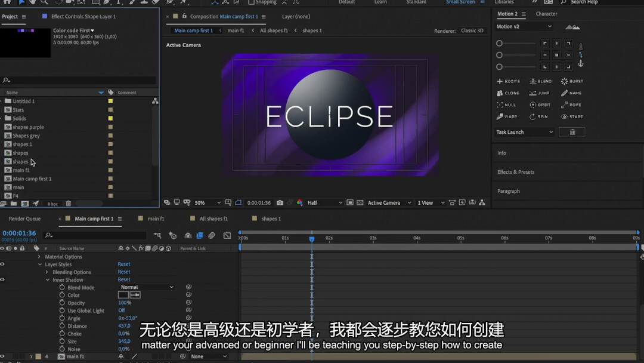Enable motion blur for layers icon
This screenshot has width=644, height=363.
[x=212, y=236]
